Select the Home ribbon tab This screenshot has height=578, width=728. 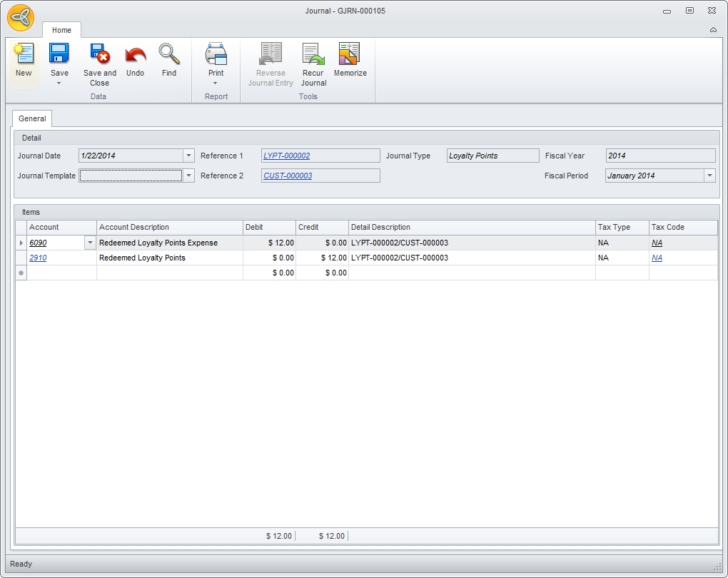coord(62,30)
